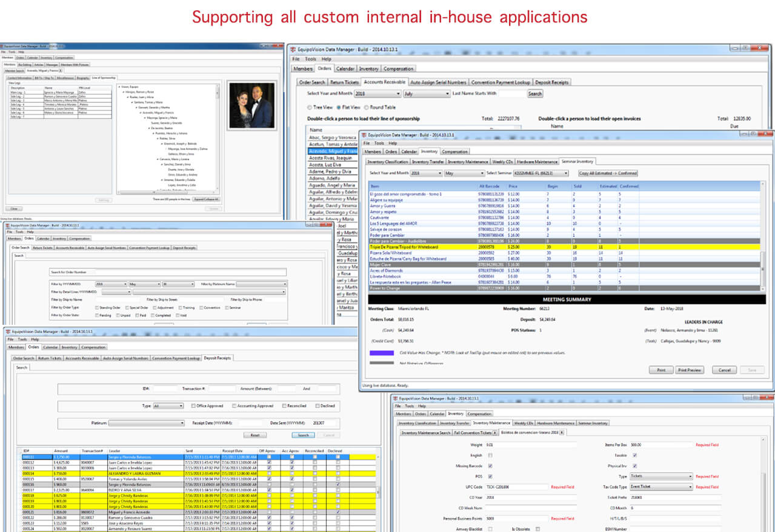Select the Round Table radio button
Viewport: 775px width, 532px height.
click(366, 107)
